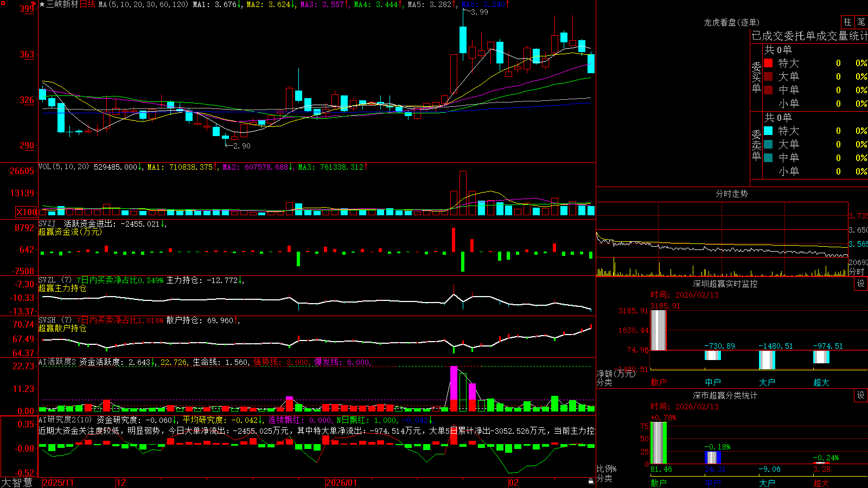The image size is (868, 488).
Task: Click the 已成交委托单成交量统计 header
Action: point(809,36)
